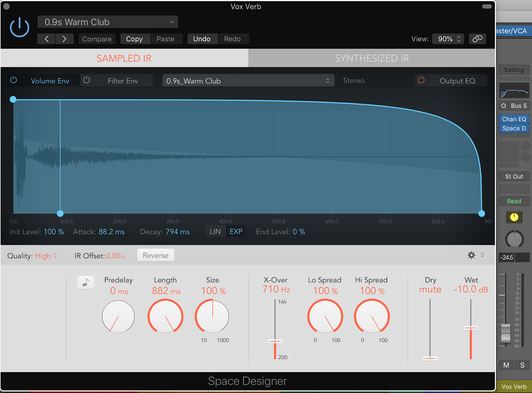Click the Length knob
532x393 pixels.
165,317
